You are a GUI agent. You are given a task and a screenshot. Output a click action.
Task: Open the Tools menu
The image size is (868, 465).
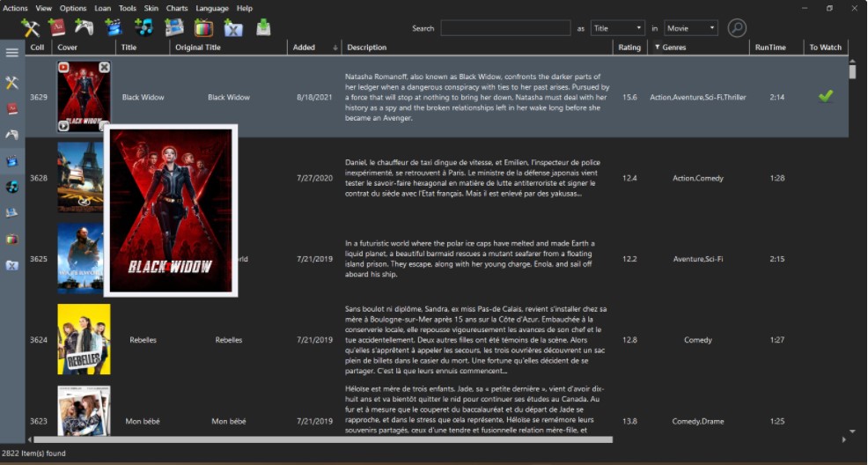pyautogui.click(x=128, y=8)
